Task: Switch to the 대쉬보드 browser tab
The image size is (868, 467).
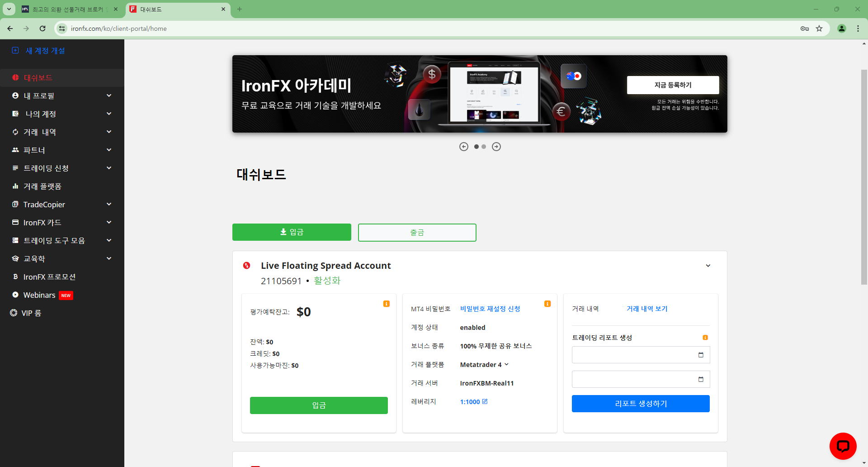Action: [167, 9]
